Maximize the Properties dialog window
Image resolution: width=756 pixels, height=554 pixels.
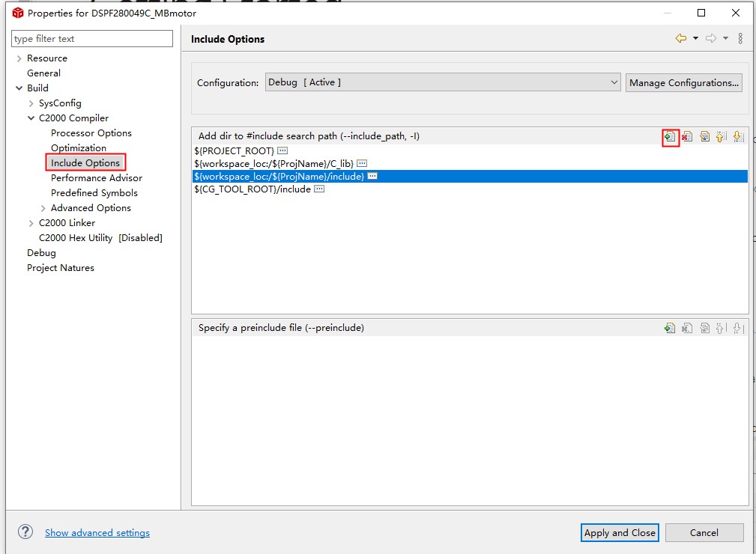701,13
